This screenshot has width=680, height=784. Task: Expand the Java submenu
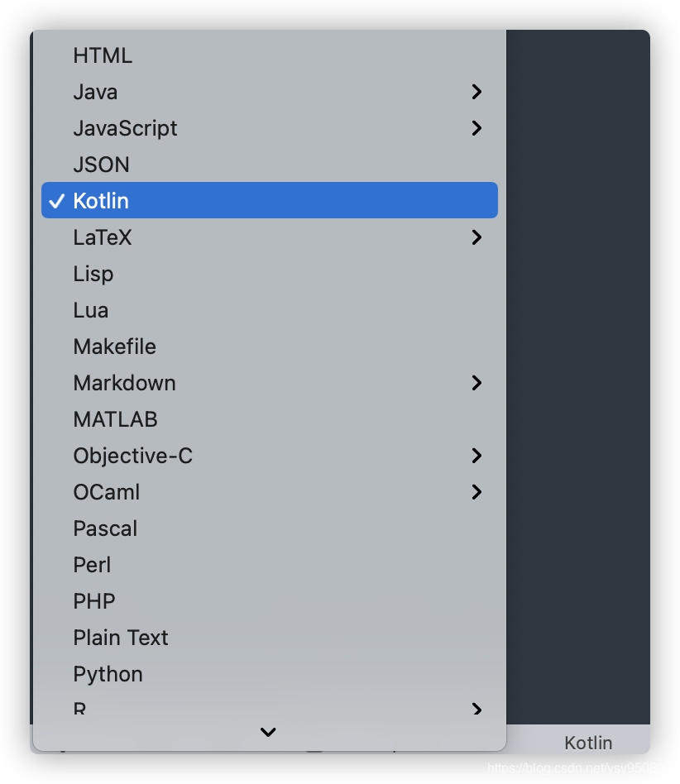pyautogui.click(x=476, y=92)
